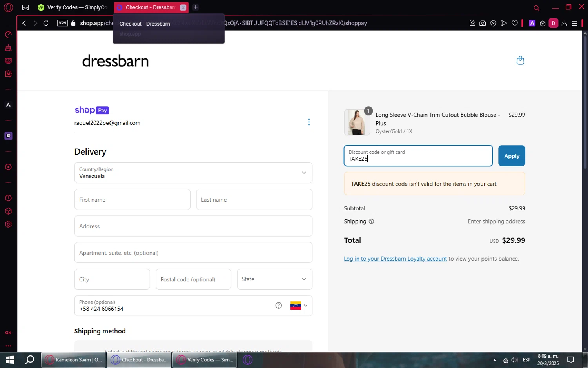This screenshot has height=368, width=588.
Task: Open Twitch icon in sidebar
Action: point(8,136)
